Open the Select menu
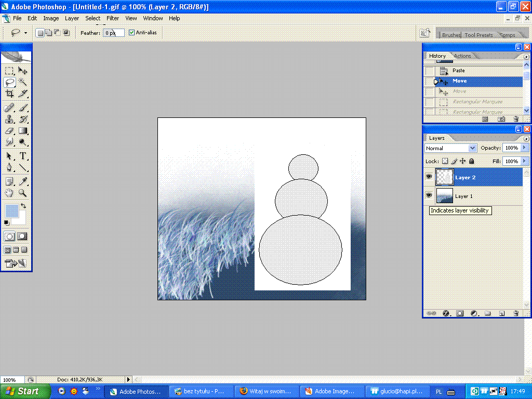This screenshot has width=532, height=399. pos(92,18)
